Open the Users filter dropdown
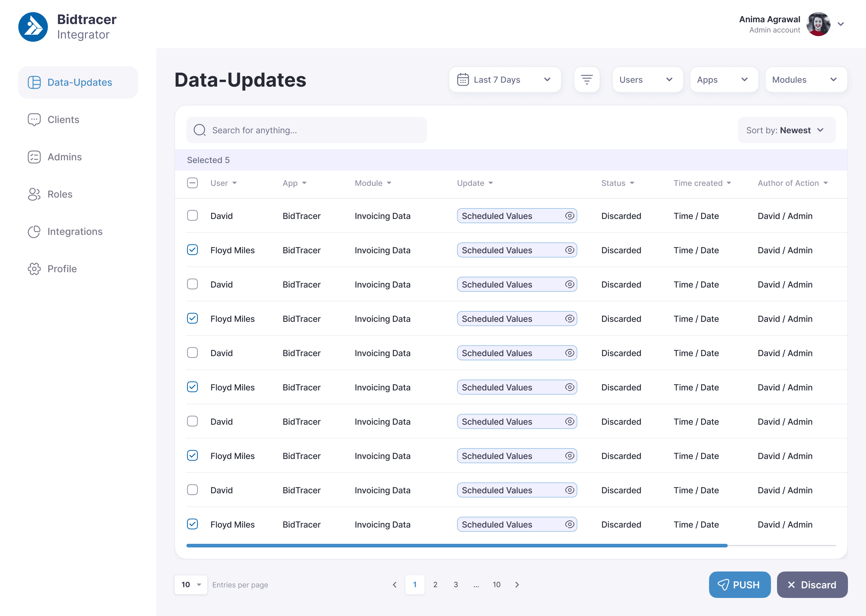Image resolution: width=866 pixels, height=616 pixels. tap(648, 80)
